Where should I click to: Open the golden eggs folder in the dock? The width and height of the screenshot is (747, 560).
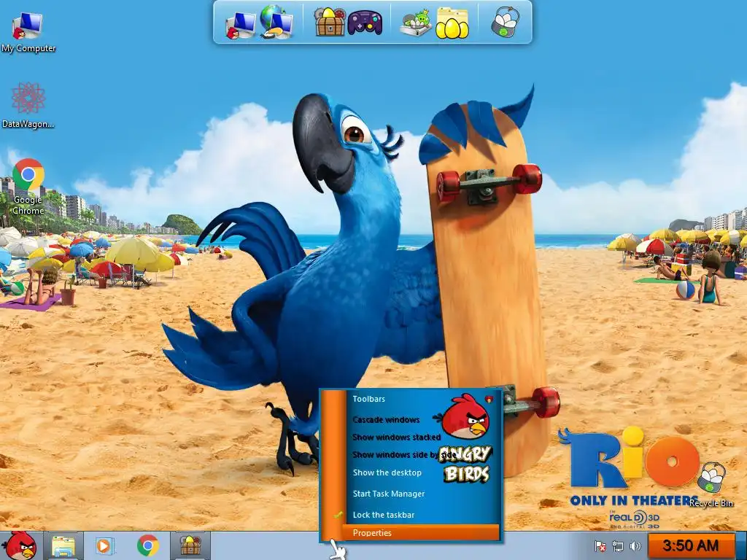tap(452, 23)
